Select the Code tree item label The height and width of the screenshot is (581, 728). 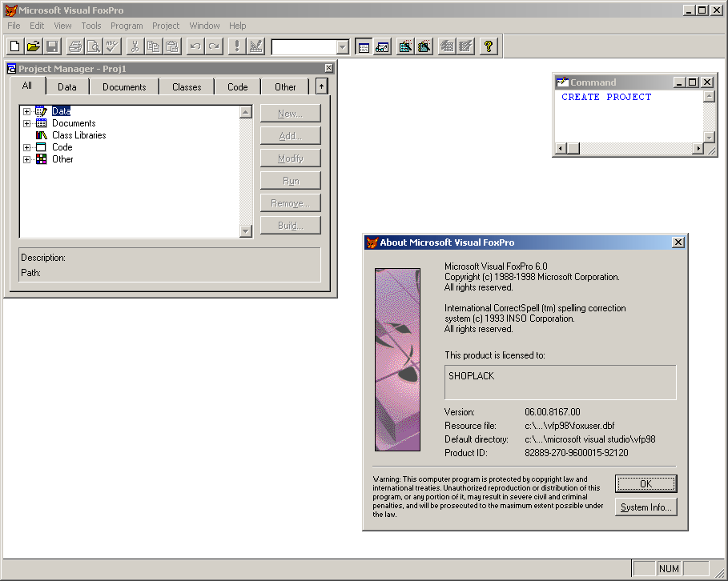coord(62,147)
